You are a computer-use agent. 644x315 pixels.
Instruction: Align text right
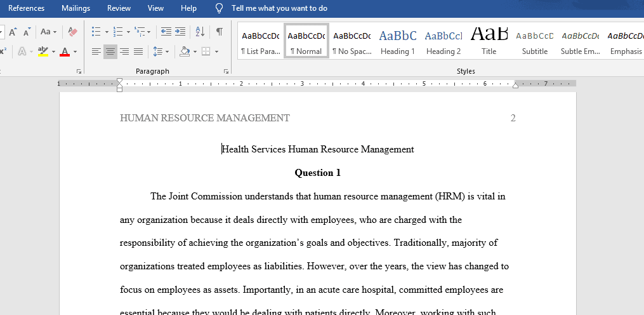point(124,52)
